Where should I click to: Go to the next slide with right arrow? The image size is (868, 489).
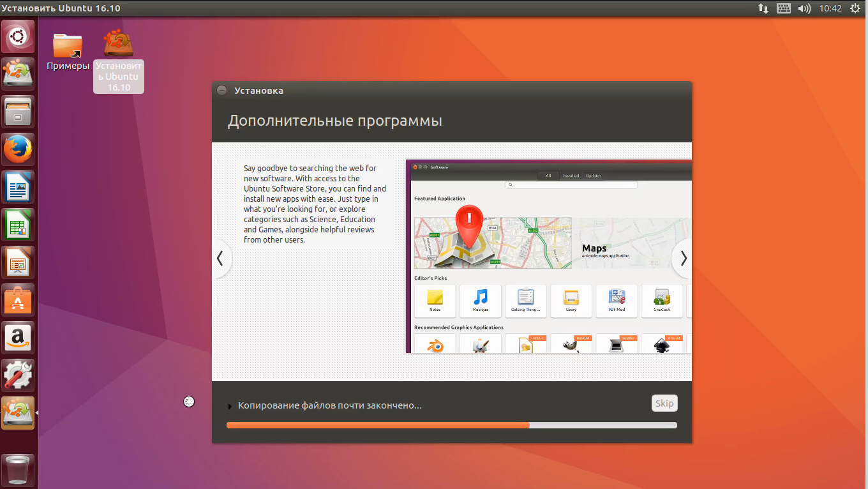[683, 259]
